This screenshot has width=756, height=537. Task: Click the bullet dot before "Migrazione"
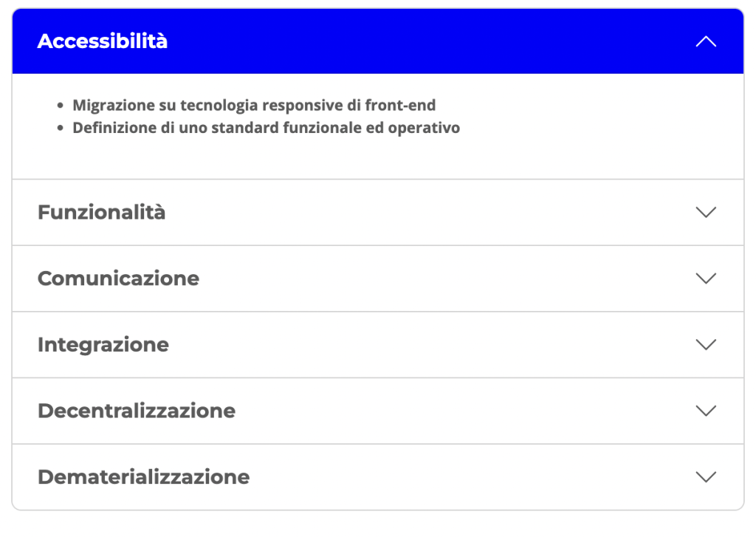(61, 106)
